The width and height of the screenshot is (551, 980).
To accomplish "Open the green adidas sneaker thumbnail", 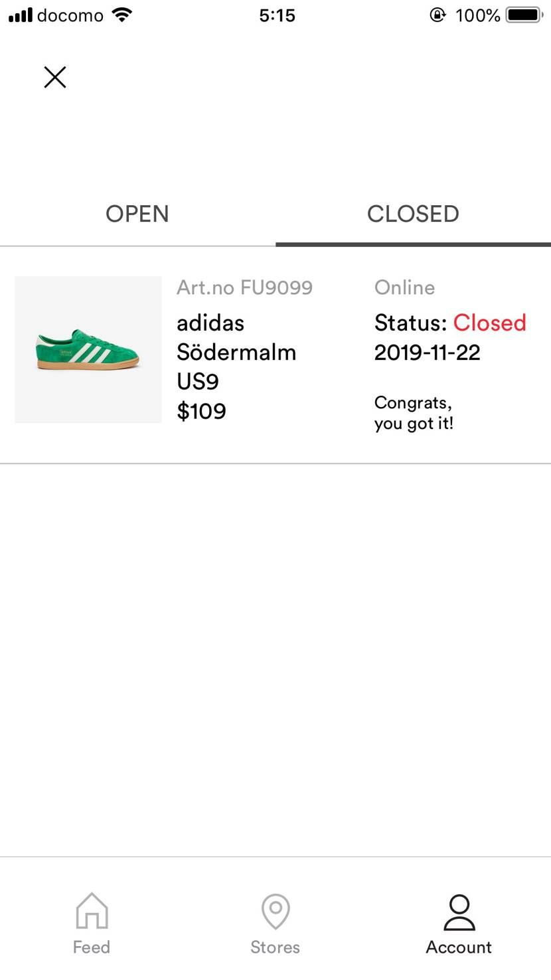I will pos(88,349).
